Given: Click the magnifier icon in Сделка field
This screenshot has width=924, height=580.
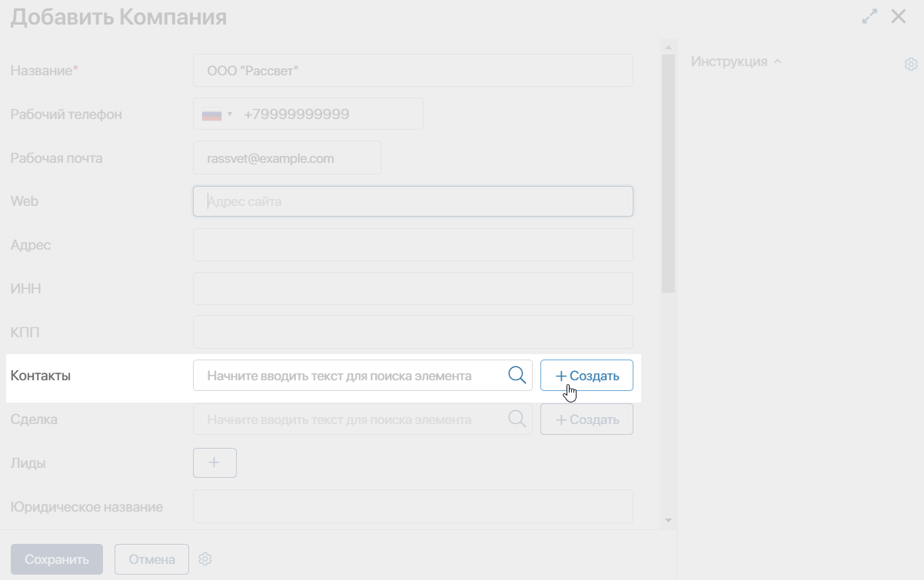Looking at the screenshot, I should click(517, 419).
